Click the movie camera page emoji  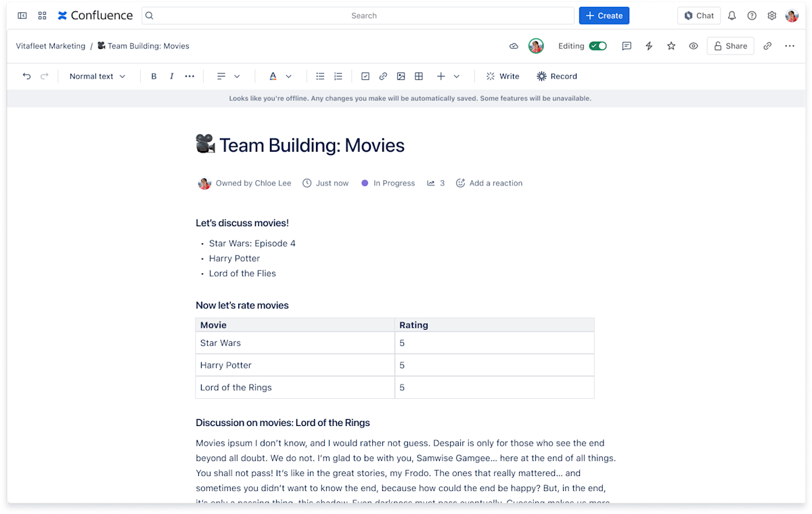pyautogui.click(x=205, y=144)
